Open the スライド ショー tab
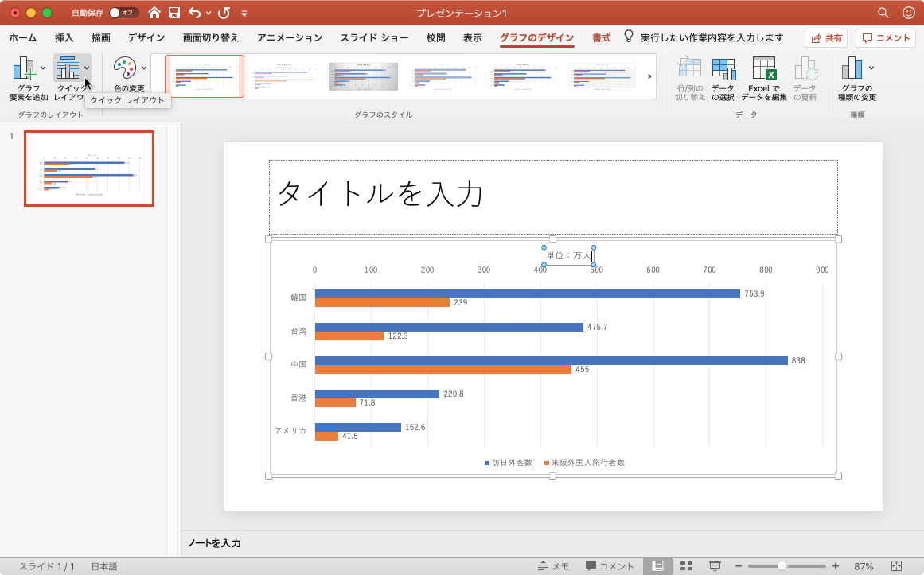 point(374,37)
